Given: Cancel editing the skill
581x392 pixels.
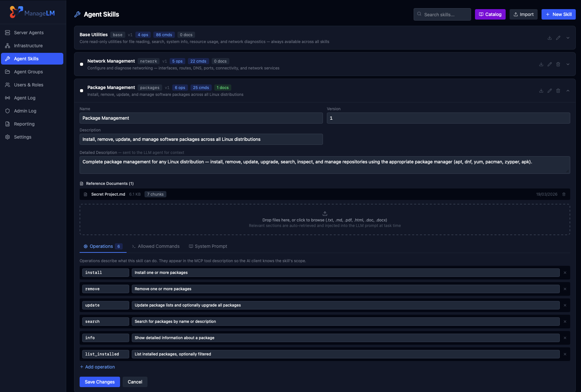Looking at the screenshot, I should (x=135, y=382).
